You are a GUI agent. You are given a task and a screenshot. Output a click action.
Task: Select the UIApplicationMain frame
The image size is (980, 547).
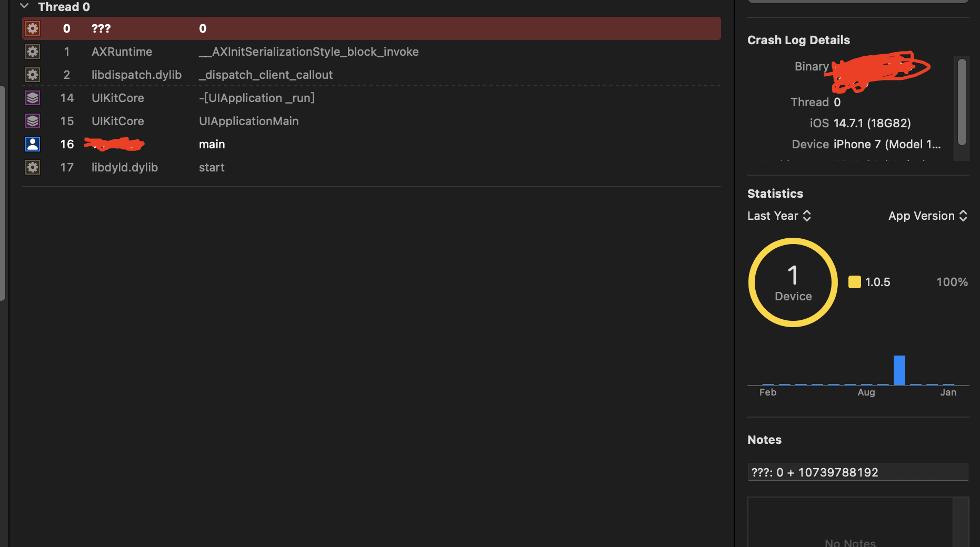click(x=249, y=121)
